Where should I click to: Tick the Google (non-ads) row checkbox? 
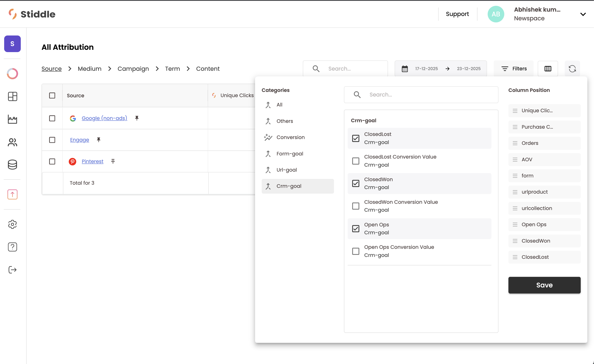click(x=52, y=118)
